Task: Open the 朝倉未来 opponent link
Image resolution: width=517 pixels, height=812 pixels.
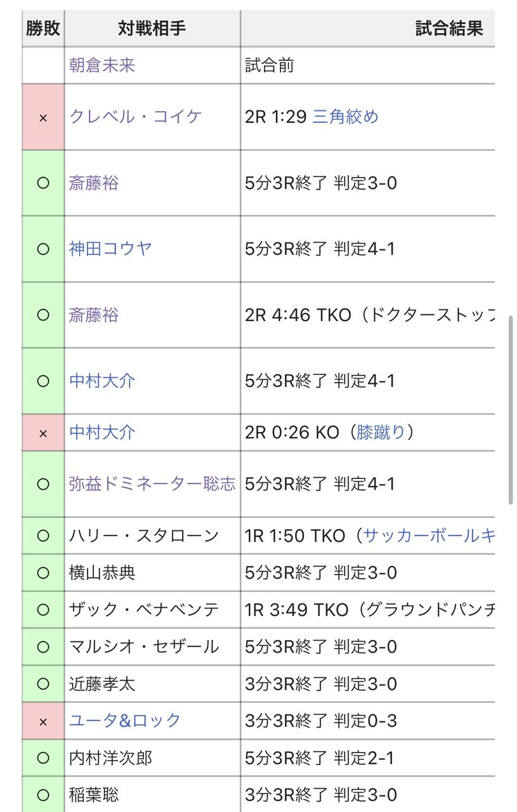Action: pyautogui.click(x=102, y=65)
